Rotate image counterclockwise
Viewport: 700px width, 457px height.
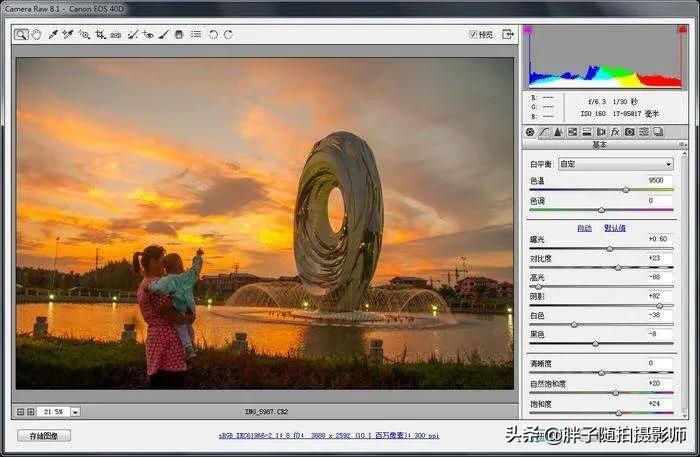[x=212, y=34]
